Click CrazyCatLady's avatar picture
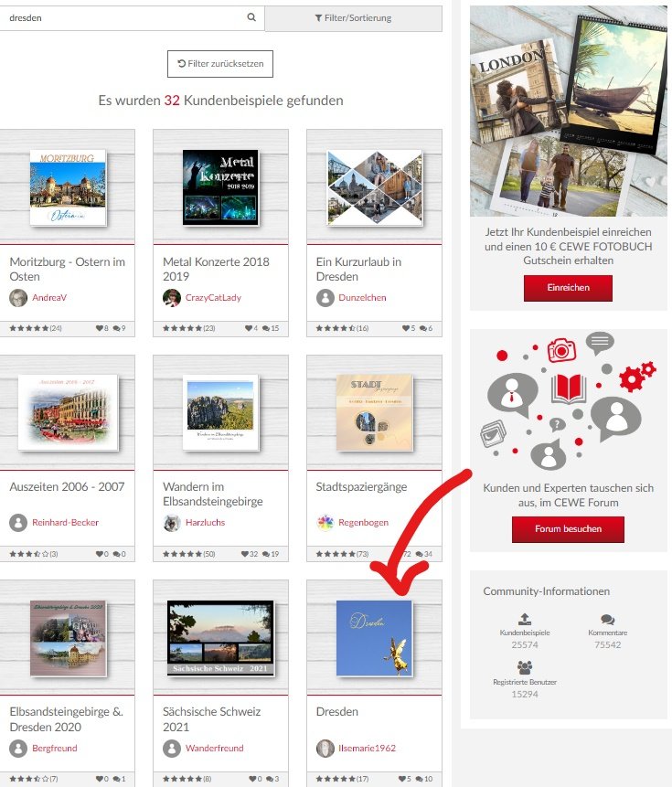Image resolution: width=672 pixels, height=787 pixels. [x=172, y=298]
